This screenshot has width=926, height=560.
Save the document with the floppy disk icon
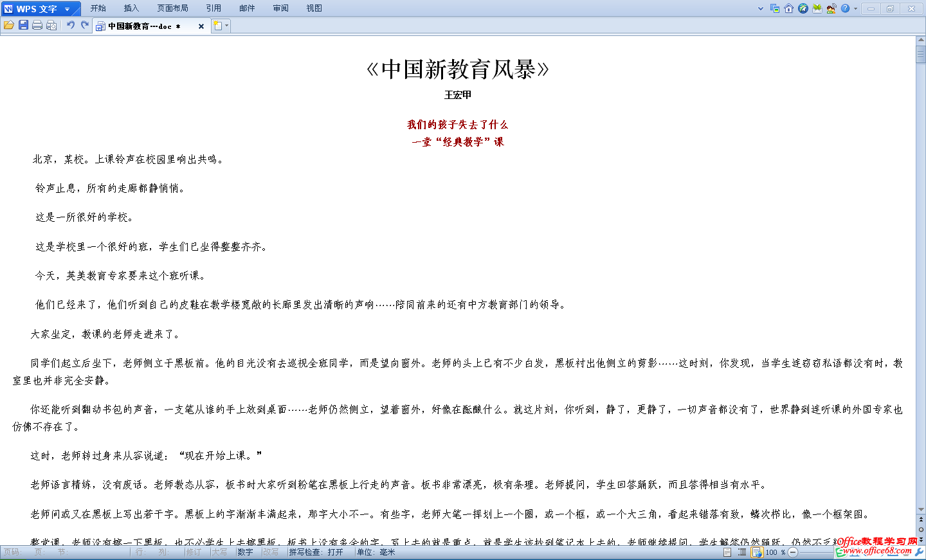[x=23, y=25]
